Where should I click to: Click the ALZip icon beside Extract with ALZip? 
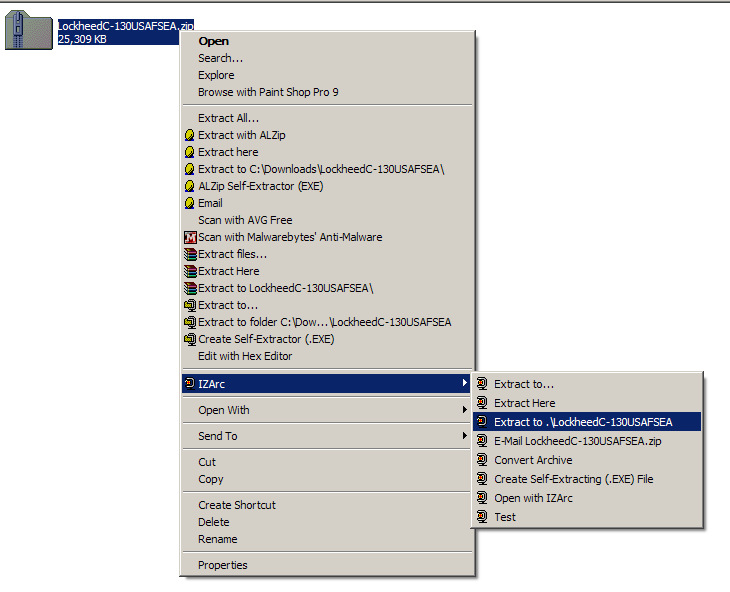click(x=189, y=135)
